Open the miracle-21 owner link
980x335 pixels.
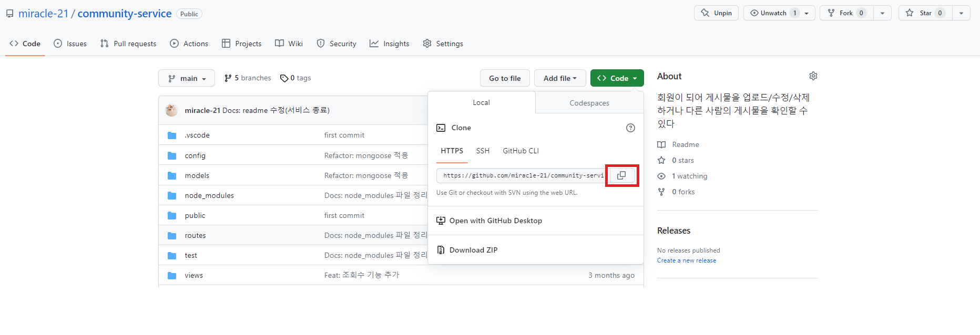tap(44, 14)
